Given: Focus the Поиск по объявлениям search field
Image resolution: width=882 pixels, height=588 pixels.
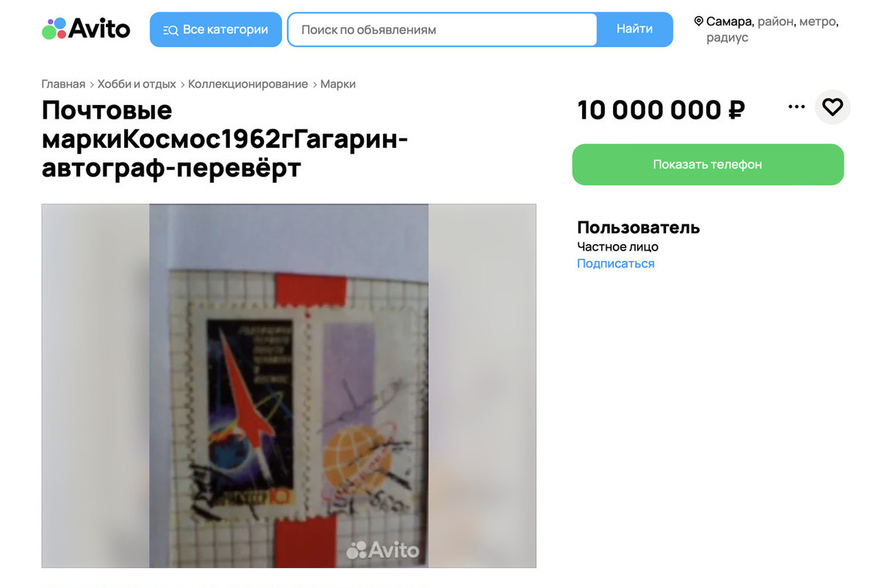Looking at the screenshot, I should tap(442, 29).
